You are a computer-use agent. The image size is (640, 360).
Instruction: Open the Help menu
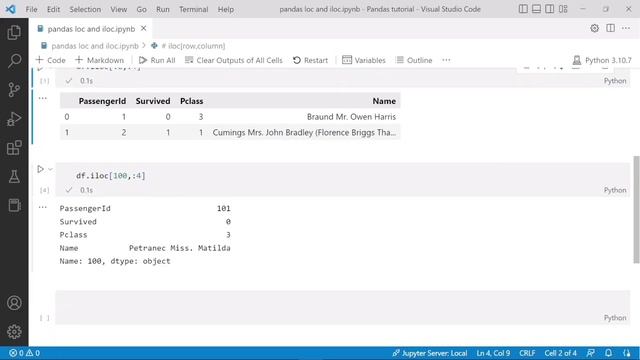point(226,9)
